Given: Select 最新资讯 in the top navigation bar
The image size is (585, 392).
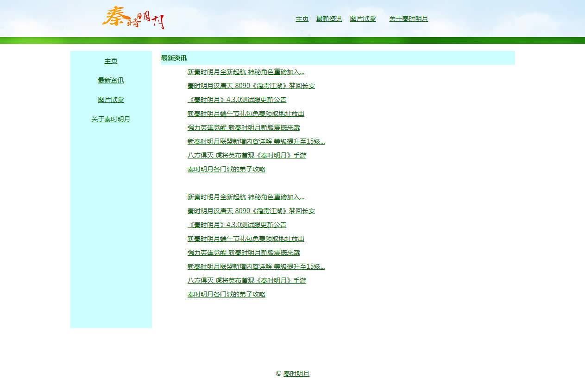Looking at the screenshot, I should click(x=329, y=19).
